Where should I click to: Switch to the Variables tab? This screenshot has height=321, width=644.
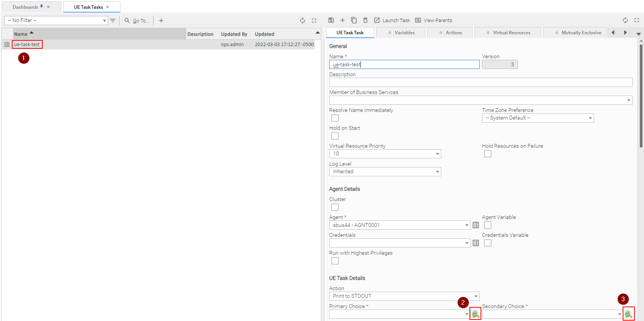[401, 33]
